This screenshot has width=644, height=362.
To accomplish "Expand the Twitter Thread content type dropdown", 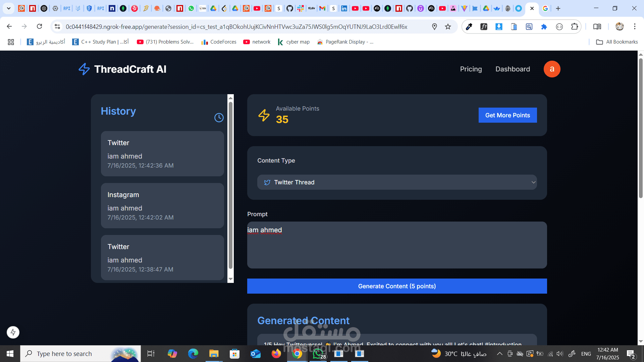I will click(x=397, y=182).
